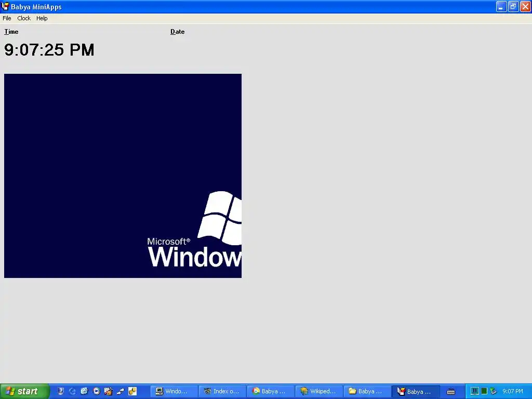Switch to the Wikiped... taskbar window
The width and height of the screenshot is (532, 399).
pos(319,391)
